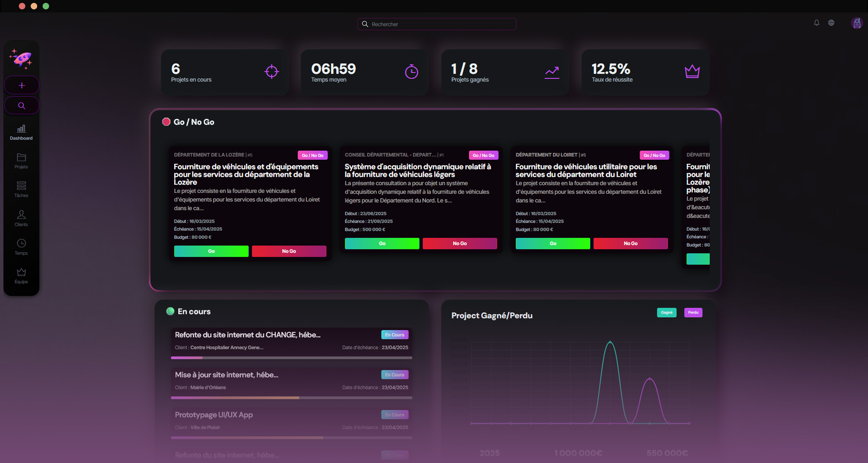Open Système d'acquisition dynamique project title

pyautogui.click(x=417, y=171)
